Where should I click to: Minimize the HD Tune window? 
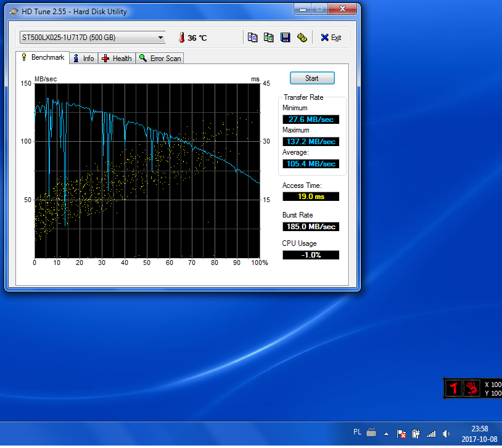303,9
